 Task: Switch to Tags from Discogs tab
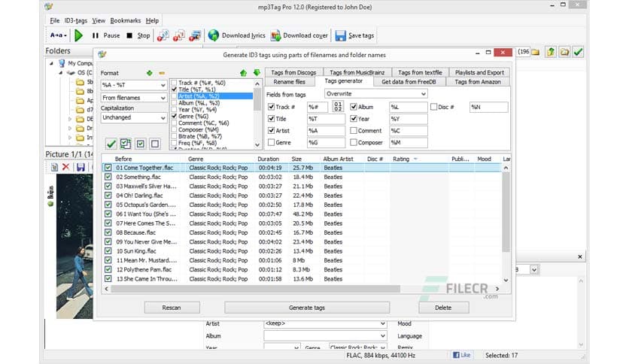pyautogui.click(x=293, y=72)
